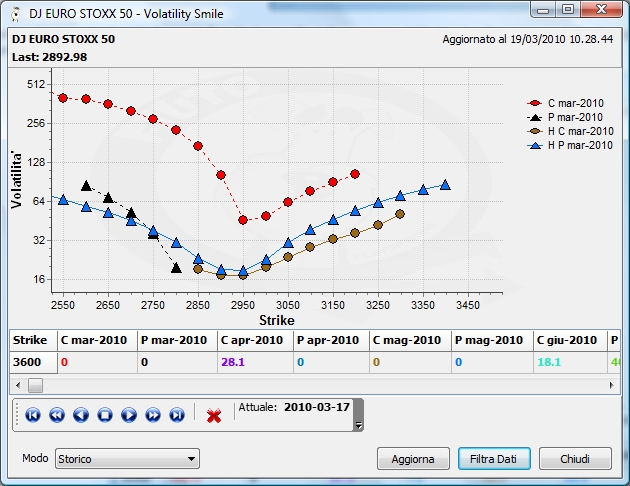Play the historical volatility animation

point(129,415)
